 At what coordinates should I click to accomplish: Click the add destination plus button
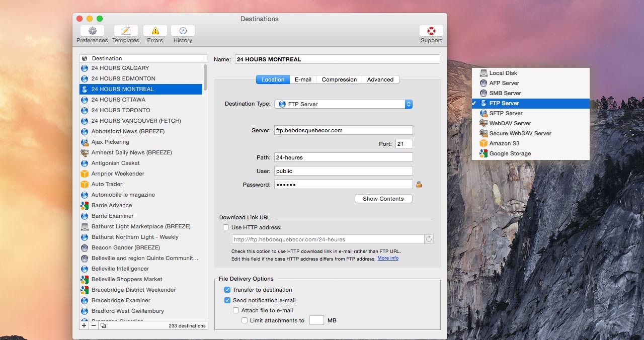click(x=84, y=325)
